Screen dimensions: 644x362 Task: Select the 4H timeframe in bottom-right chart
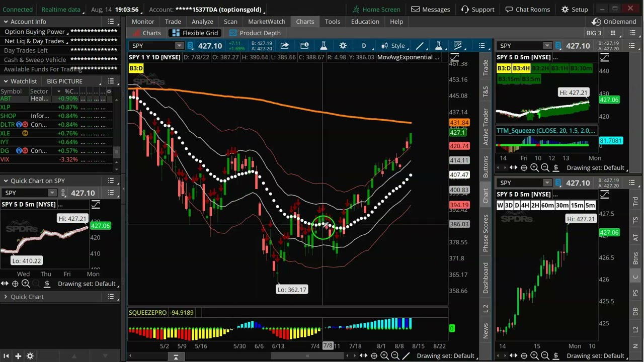pos(525,205)
